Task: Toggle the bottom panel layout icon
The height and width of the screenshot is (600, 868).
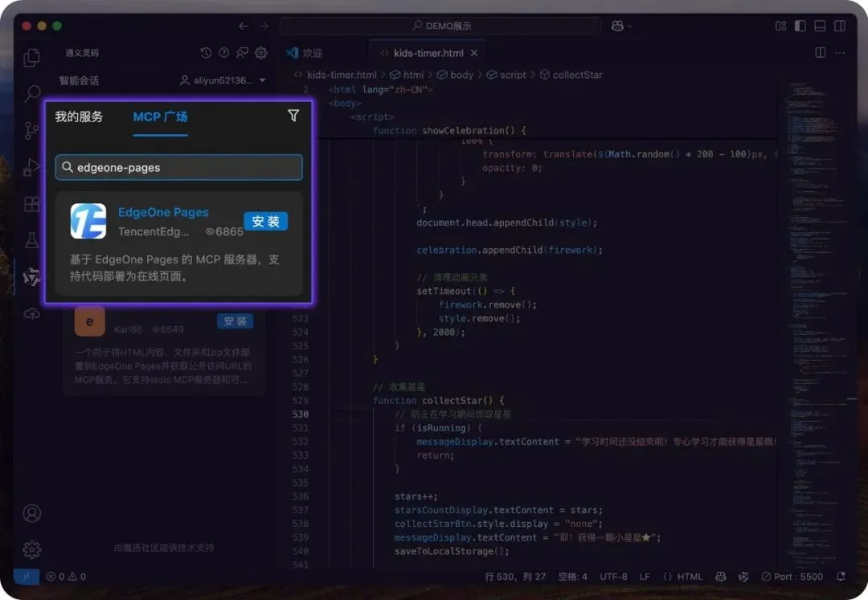Action: coord(820,26)
